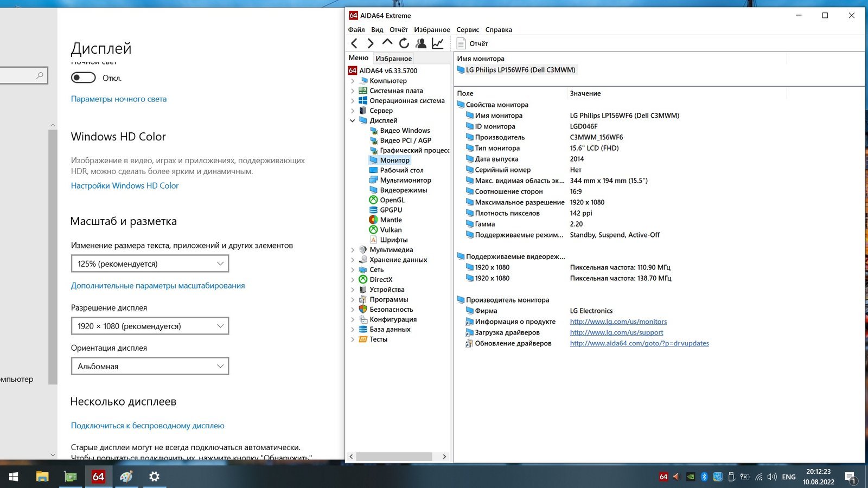This screenshot has width=868, height=488.
Task: Go back with AIDA64 toolbar arrow
Action: [354, 43]
